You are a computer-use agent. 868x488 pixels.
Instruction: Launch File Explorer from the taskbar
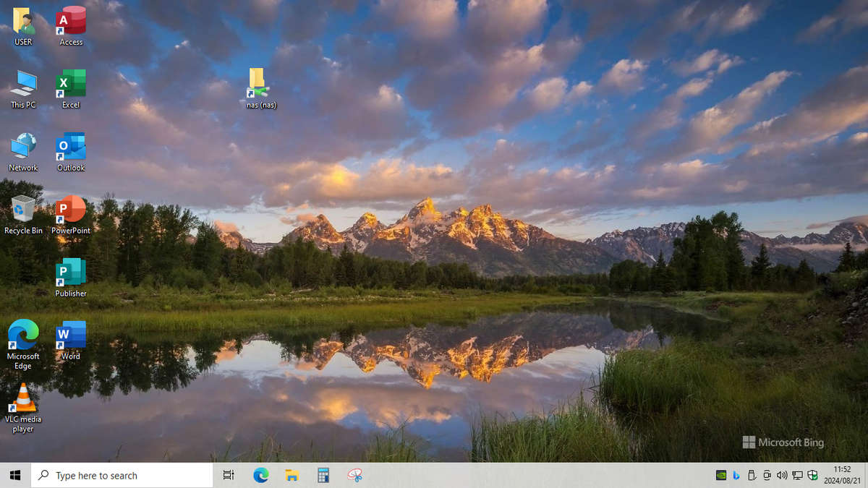tap(292, 475)
